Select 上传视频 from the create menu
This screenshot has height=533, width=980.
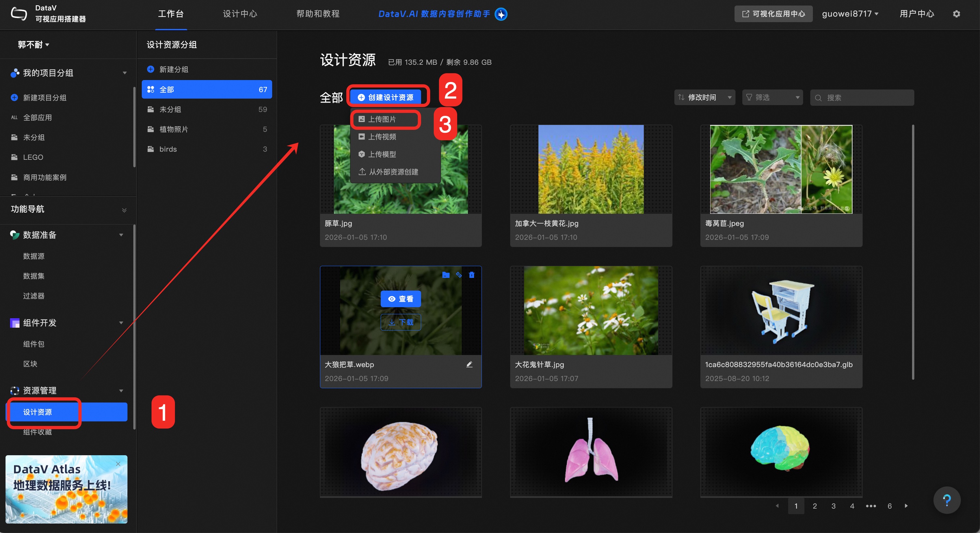tap(382, 137)
